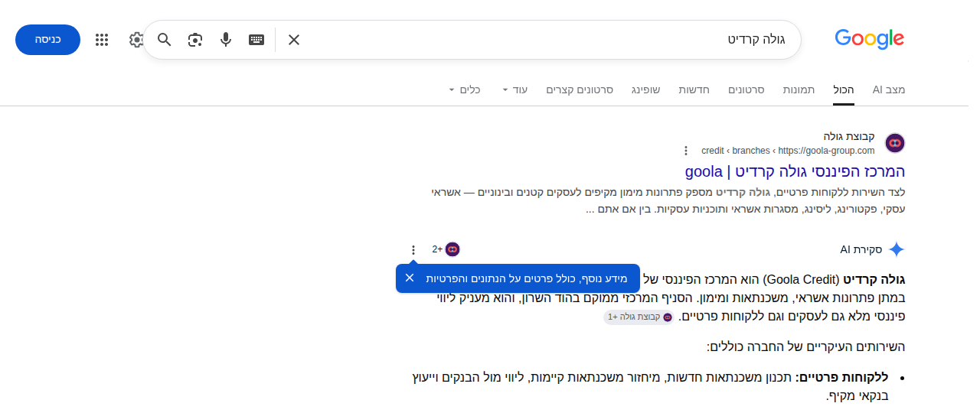Open the קבוצת גולה +1 source chip
Viewport: 980px width, 413px height.
click(639, 317)
